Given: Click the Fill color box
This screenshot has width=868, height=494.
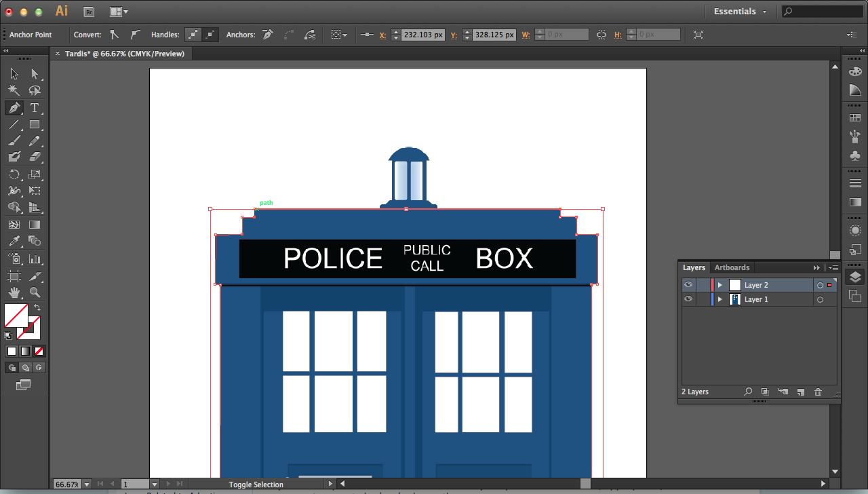Looking at the screenshot, I should tap(16, 316).
